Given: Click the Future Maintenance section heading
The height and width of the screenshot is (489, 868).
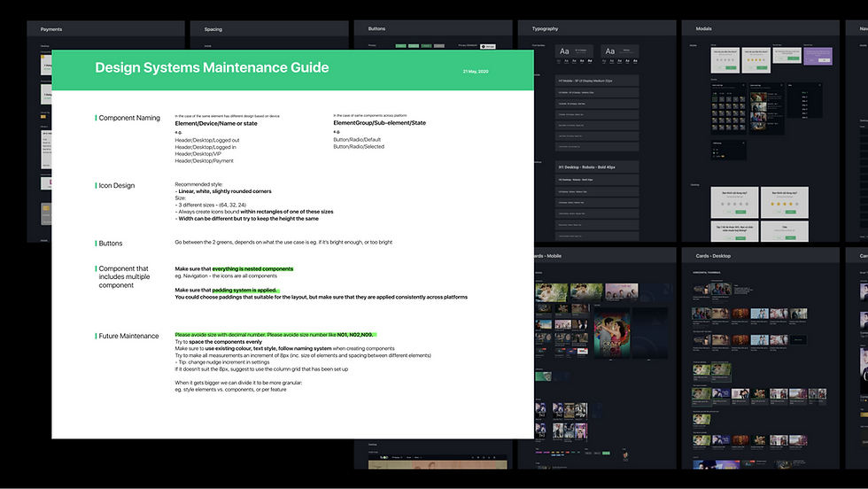Looking at the screenshot, I should [128, 336].
